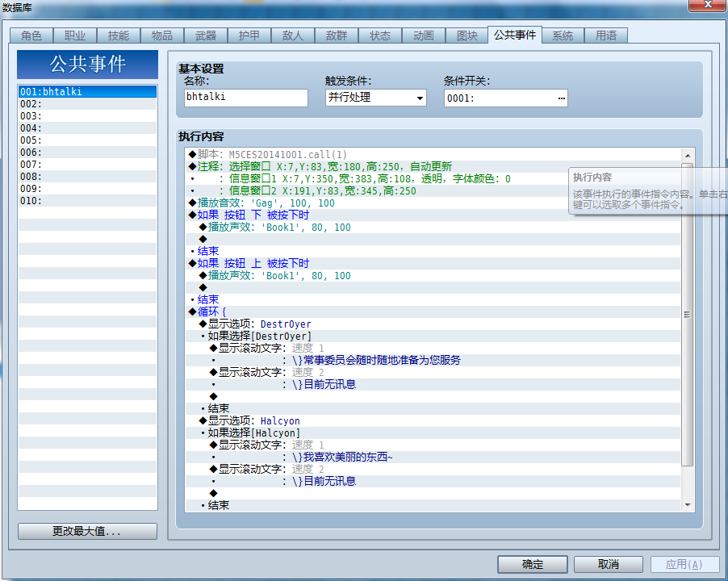728x581 pixels.
Task: Click the 取消 button
Action: point(609,564)
